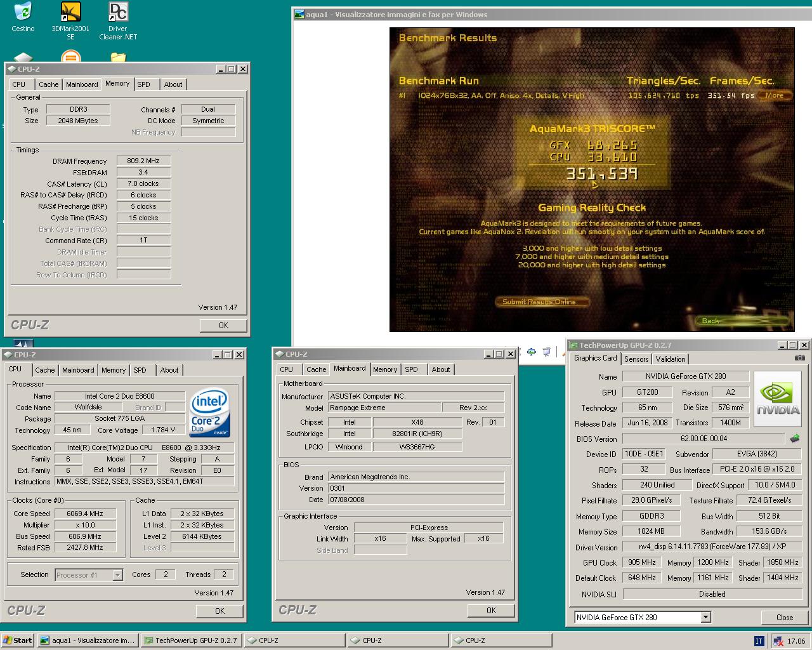Click the GPU name field NVIDIA GeForce GTX 280

686,376
